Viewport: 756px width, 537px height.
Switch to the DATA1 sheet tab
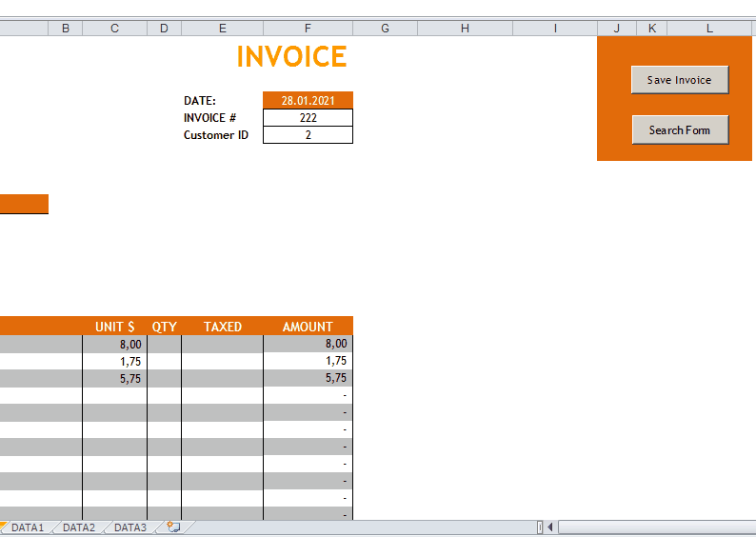[x=28, y=527]
